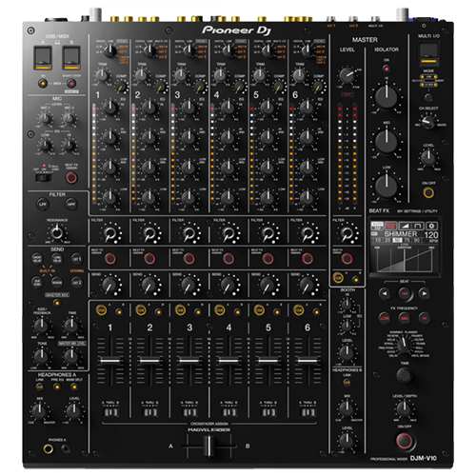Tap the AUTO/TAP icon on the Beat FX screen
Screen dimensions: 476x476
coord(377,226)
